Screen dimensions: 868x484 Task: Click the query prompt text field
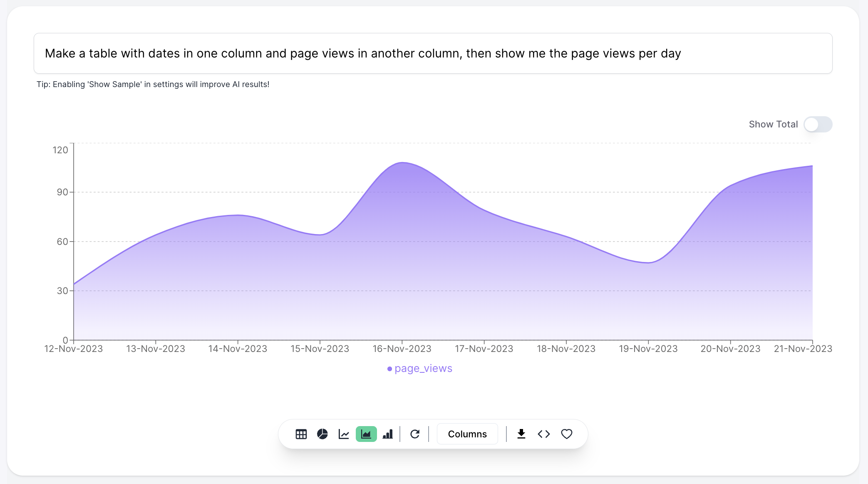click(x=433, y=53)
